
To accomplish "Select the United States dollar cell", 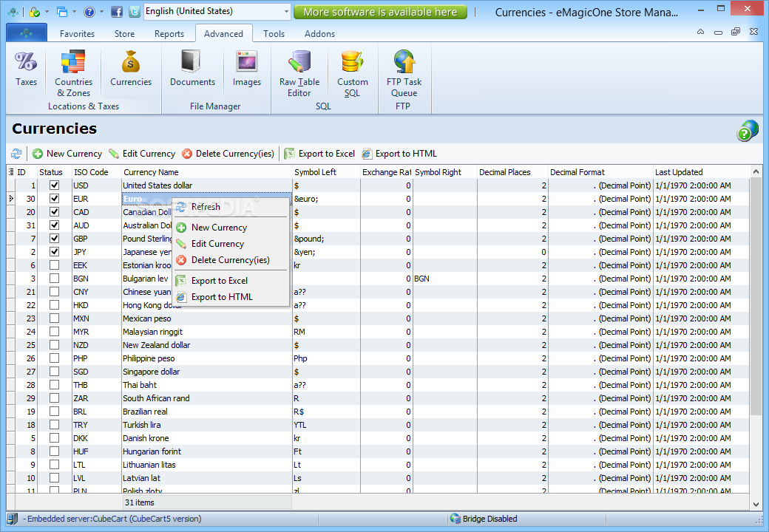I will pyautogui.click(x=206, y=185).
